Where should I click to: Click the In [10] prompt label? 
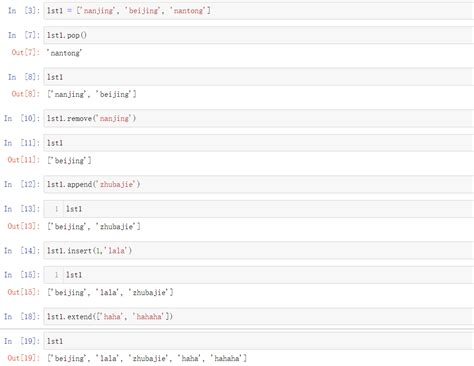pyautogui.click(x=22, y=118)
